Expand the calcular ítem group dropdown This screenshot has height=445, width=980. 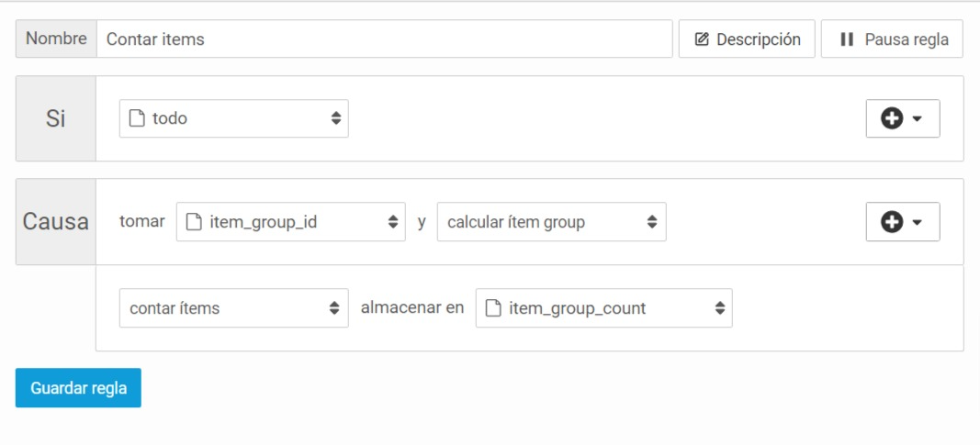pos(551,221)
